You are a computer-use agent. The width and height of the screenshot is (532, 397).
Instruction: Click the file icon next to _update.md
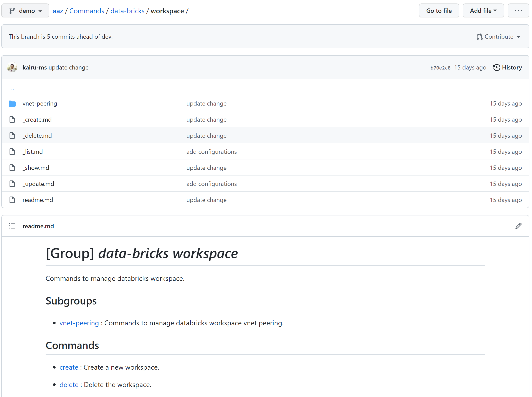tap(12, 184)
